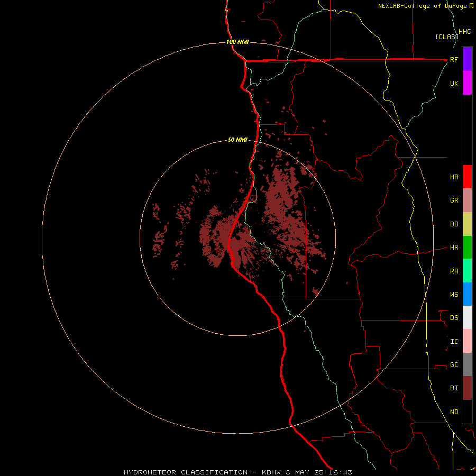Screen dimensions: 476x476
Task: Click the BD legend label
Action: click(454, 224)
